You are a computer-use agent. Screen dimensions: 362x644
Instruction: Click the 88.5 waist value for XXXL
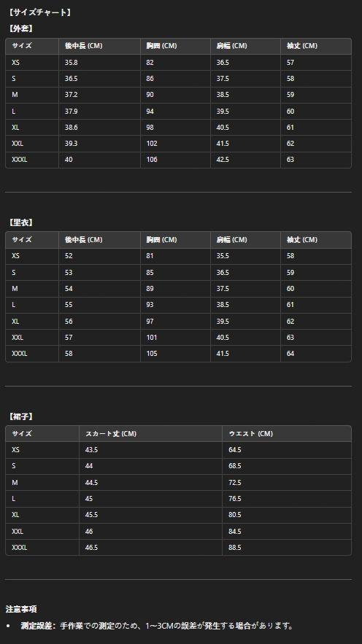coord(235,548)
